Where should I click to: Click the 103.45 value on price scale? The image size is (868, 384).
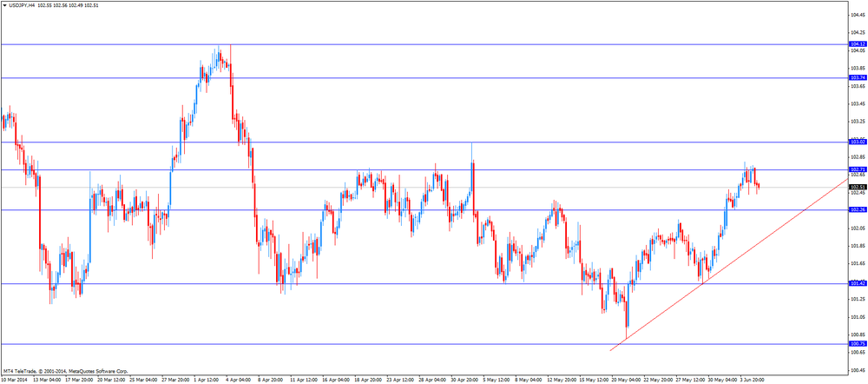pyautogui.click(x=858, y=103)
